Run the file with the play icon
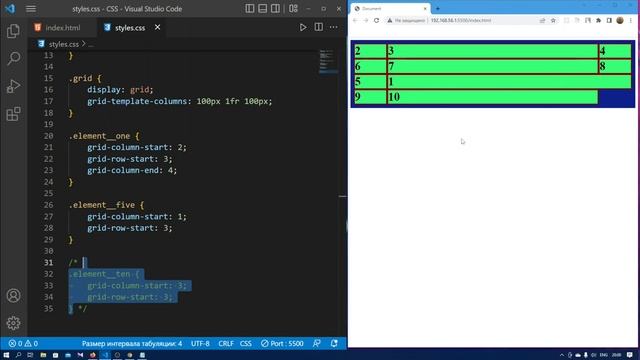The width and height of the screenshot is (640, 360). (x=303, y=27)
